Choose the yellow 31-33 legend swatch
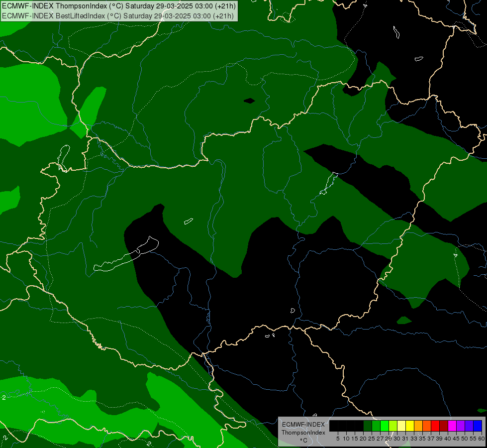 point(410,426)
